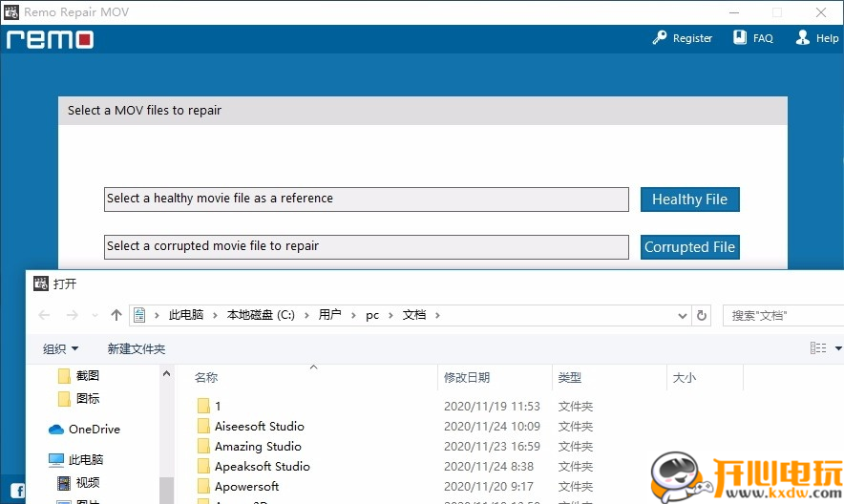Select the Aiseesoft Studio folder
This screenshot has width=844, height=504.
pos(259,427)
